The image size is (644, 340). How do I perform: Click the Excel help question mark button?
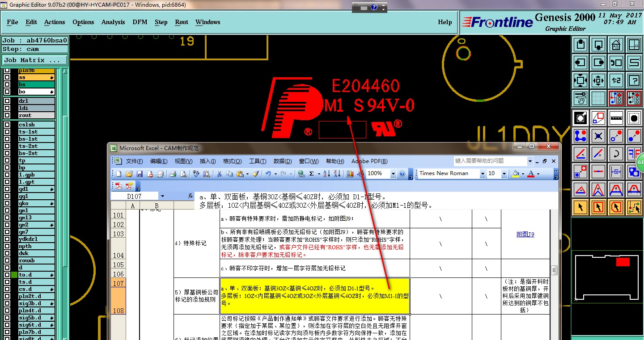(402, 174)
